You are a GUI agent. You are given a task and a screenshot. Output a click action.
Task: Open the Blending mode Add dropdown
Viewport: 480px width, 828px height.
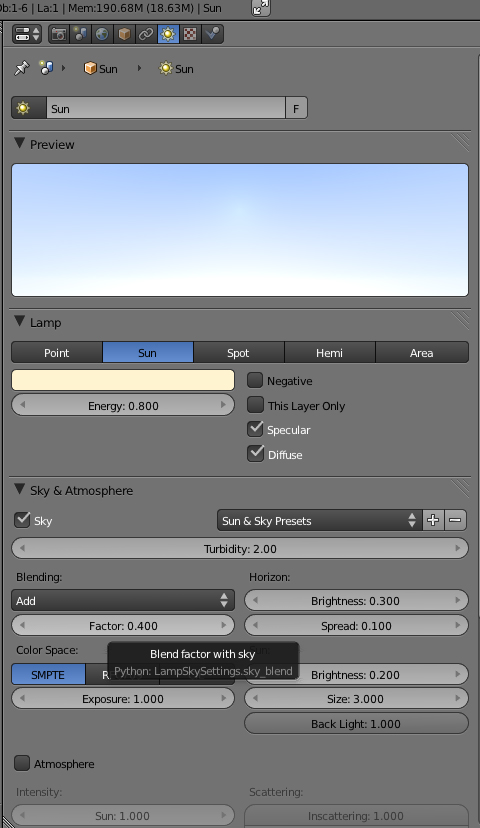[x=123, y=600]
